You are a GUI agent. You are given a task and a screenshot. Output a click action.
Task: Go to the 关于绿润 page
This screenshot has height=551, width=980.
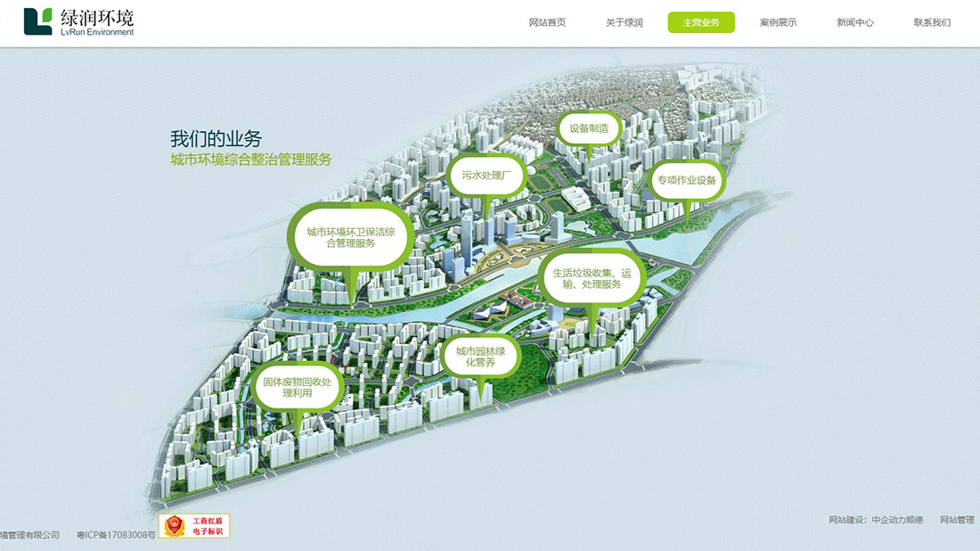(624, 22)
